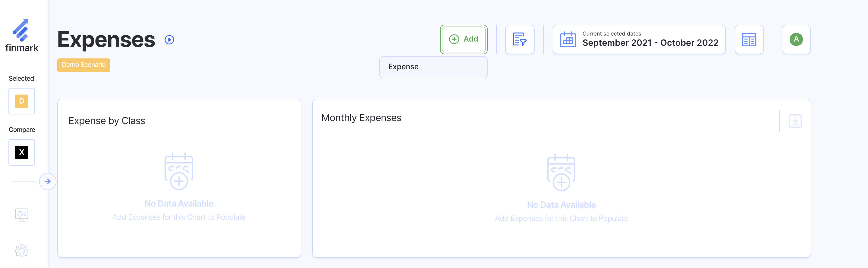Choose the selected scenario D tile
The image size is (868, 268).
click(22, 101)
